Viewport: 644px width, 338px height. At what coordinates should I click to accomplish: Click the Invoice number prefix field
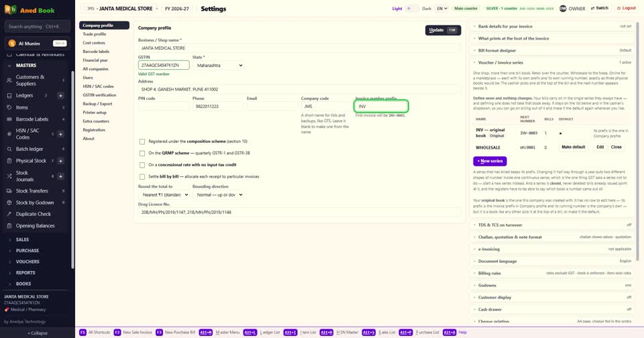click(381, 107)
